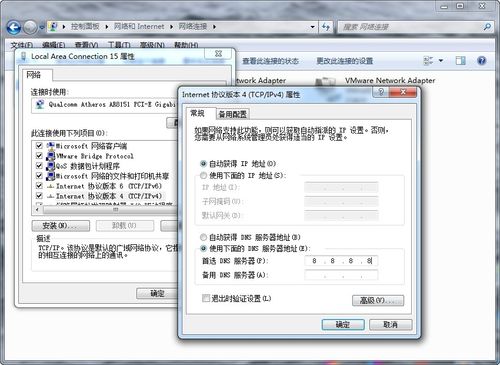Click the magnifier search icon
This screenshot has width=500, height=365.
coord(487,27)
